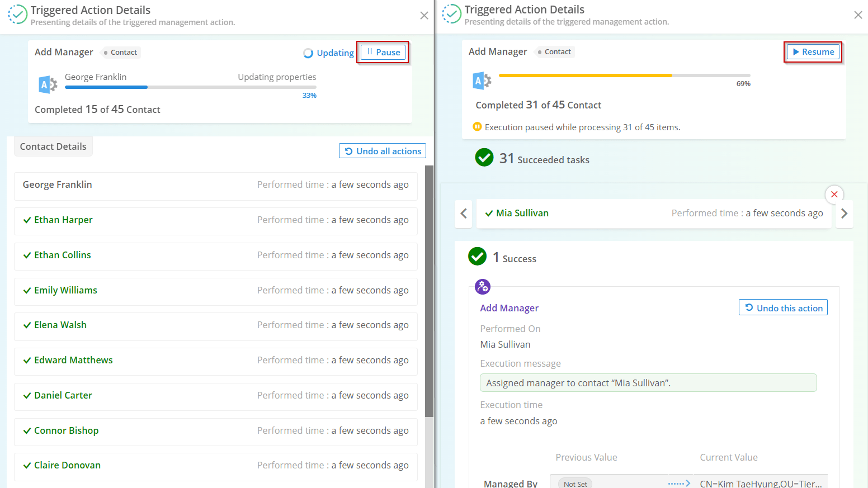
Task: Click the Completed 15 of 45 Contact text
Action: pos(97,110)
